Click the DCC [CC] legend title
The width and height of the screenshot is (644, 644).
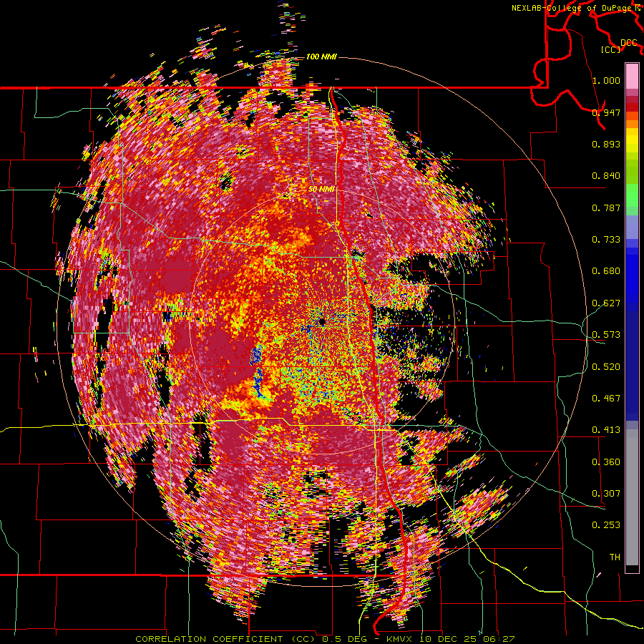(619, 46)
